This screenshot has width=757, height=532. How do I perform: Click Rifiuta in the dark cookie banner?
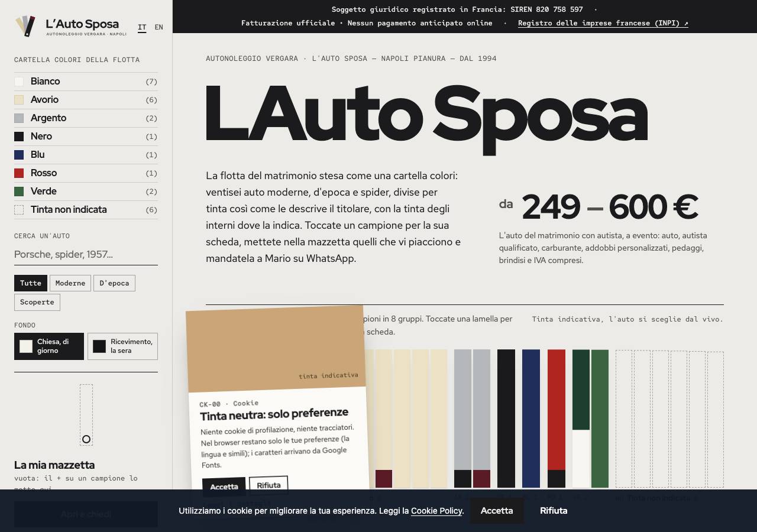pos(554,511)
